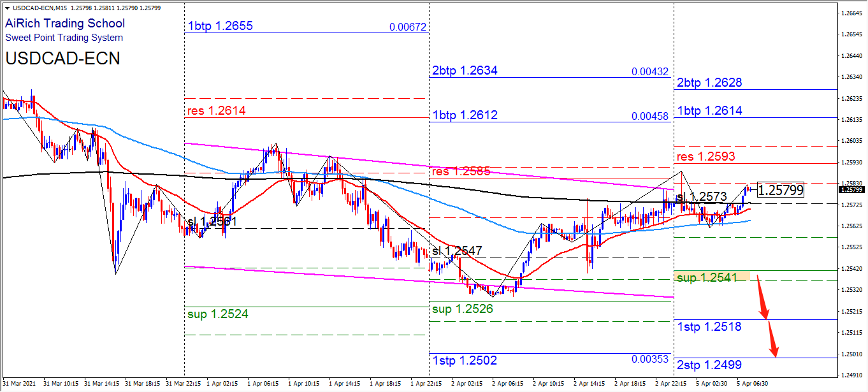Select the 1btp 1.2614 level label
Image resolution: width=868 pixels, height=392 pixels.
coord(710,110)
